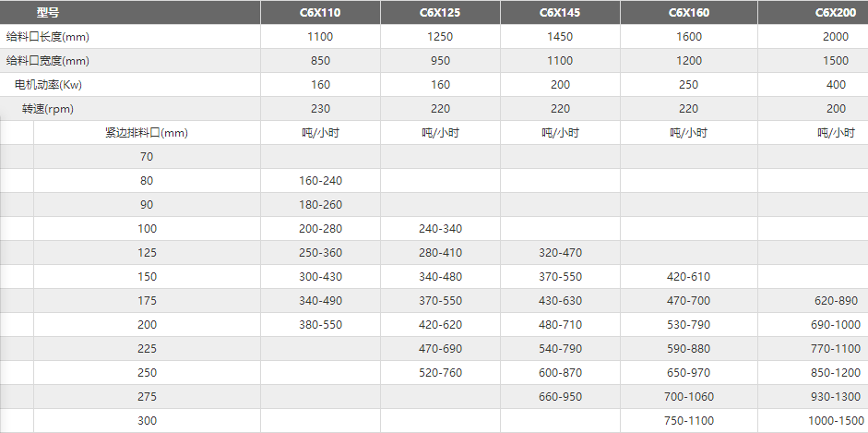Click the C6X110 column header
The image size is (868, 433).
click(x=320, y=12)
